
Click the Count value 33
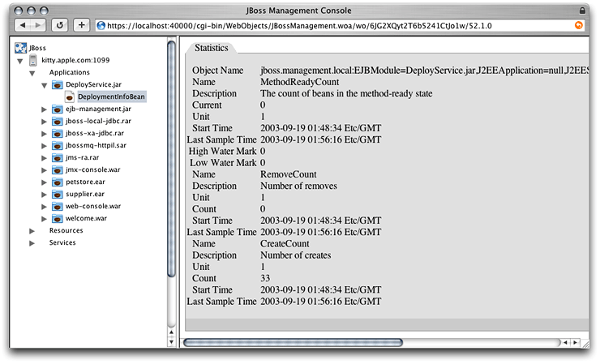point(265,278)
